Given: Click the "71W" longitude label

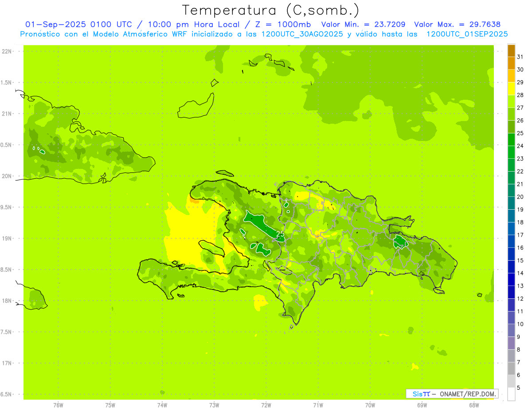Looking at the screenshot, I should coord(318,405).
